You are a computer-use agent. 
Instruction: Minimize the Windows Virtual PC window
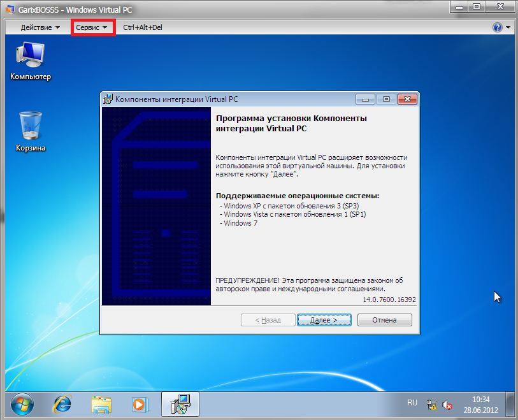coord(459,6)
